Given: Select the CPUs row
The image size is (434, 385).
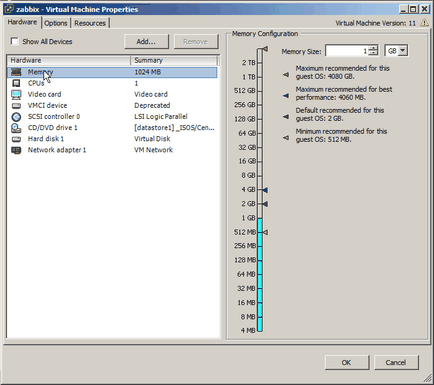Looking at the screenshot, I should 112,83.
